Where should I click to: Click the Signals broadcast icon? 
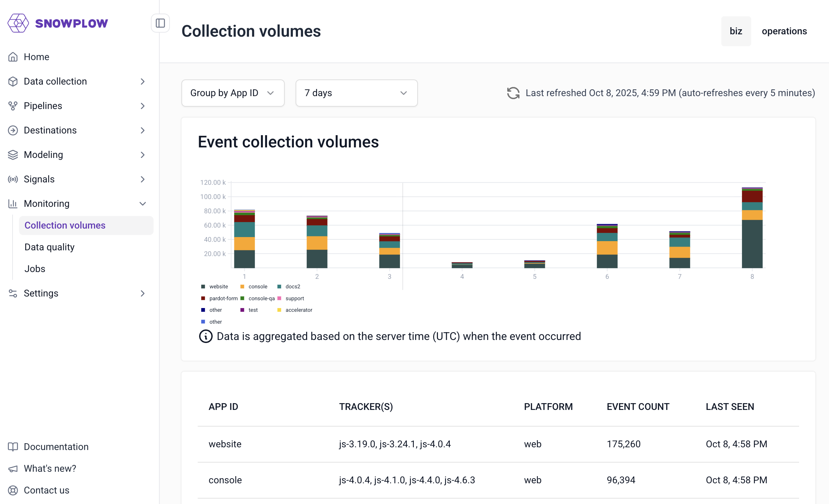pos(13,179)
